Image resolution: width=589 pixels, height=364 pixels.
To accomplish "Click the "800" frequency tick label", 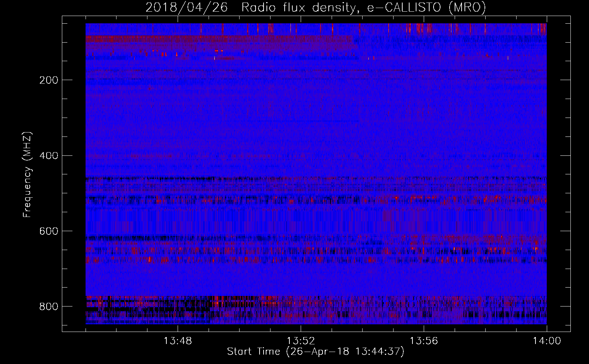I will [x=49, y=306].
